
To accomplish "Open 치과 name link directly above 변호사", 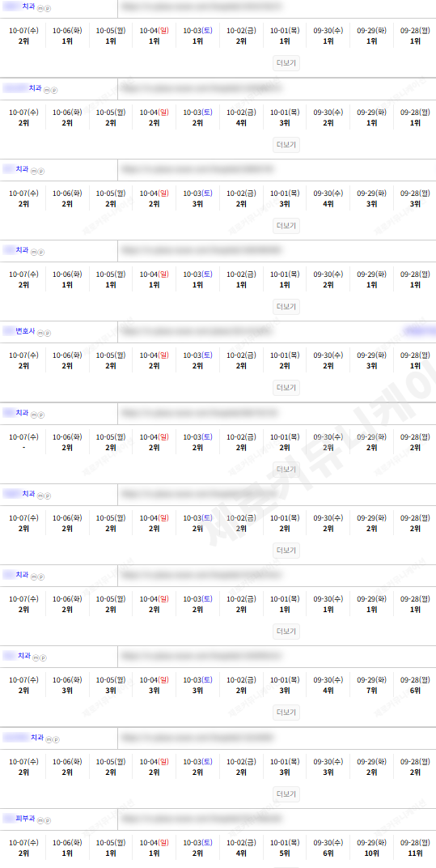I will pos(15,250).
